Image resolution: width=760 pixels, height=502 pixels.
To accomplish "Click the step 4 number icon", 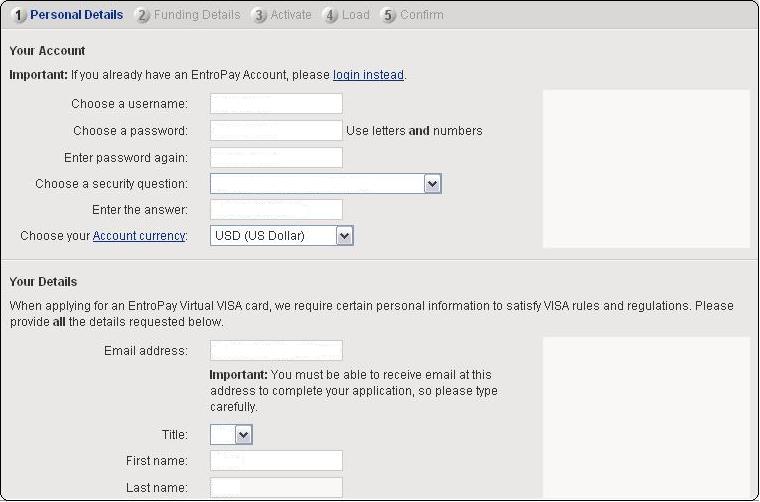I will 331,16.
